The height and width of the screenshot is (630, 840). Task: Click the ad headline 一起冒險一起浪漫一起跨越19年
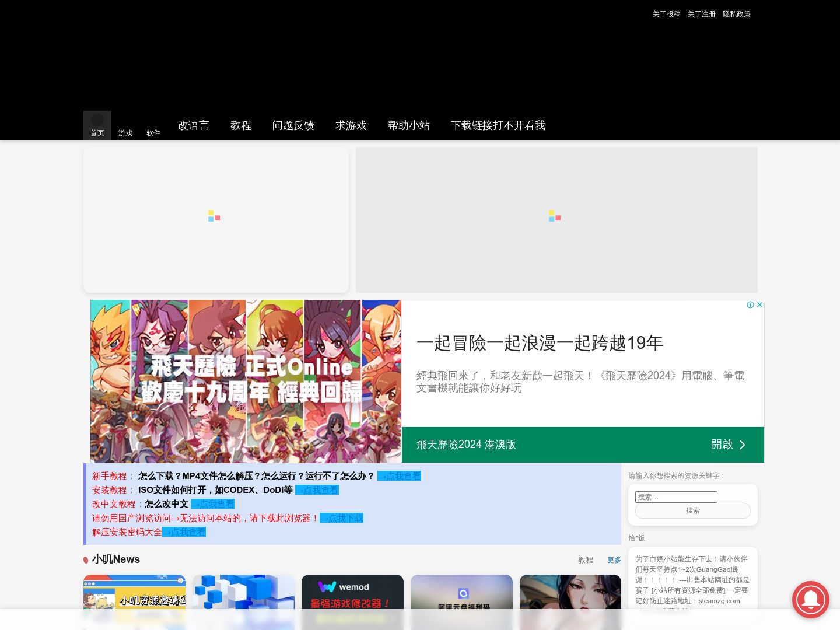point(540,343)
